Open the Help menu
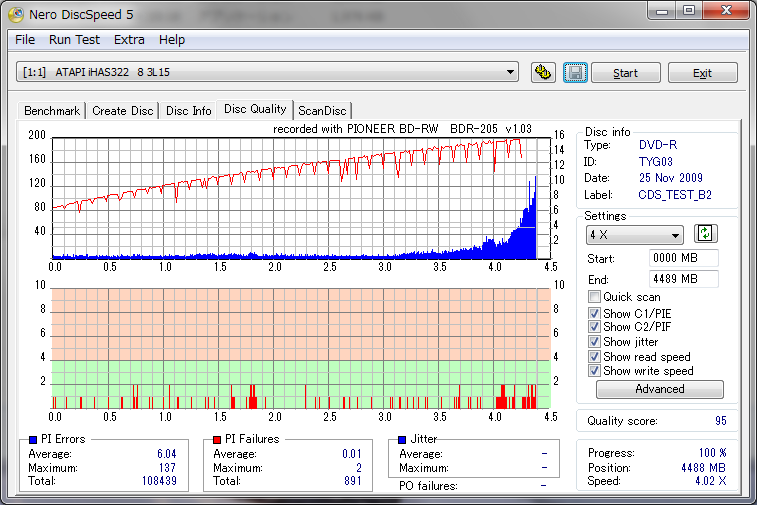The width and height of the screenshot is (757, 505). click(172, 40)
